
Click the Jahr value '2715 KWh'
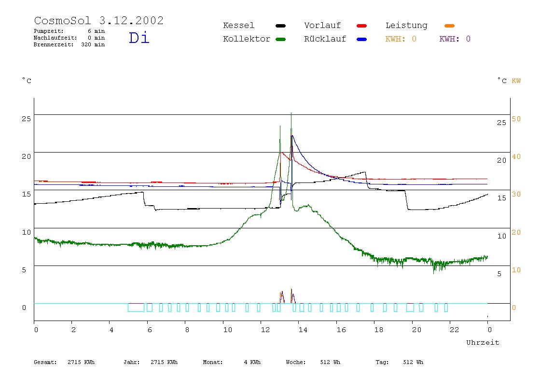click(164, 362)
